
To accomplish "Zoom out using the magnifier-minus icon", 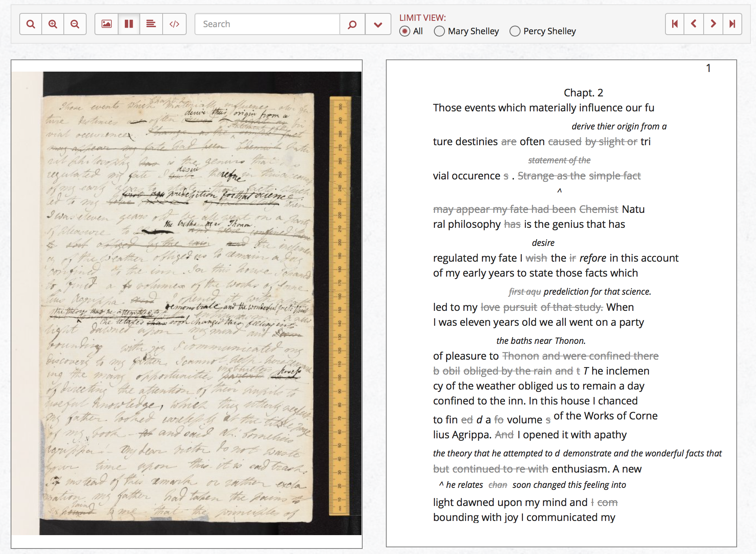I will point(75,24).
